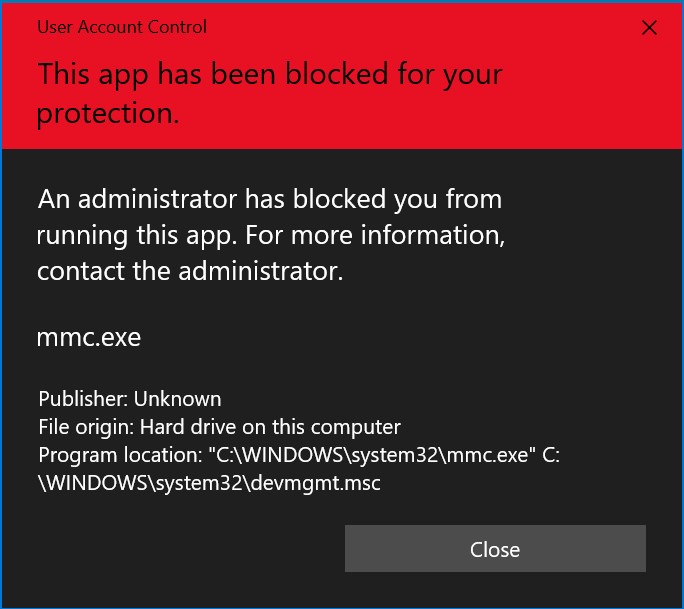Click the word "information," in the message body

pyautogui.click(x=433, y=236)
